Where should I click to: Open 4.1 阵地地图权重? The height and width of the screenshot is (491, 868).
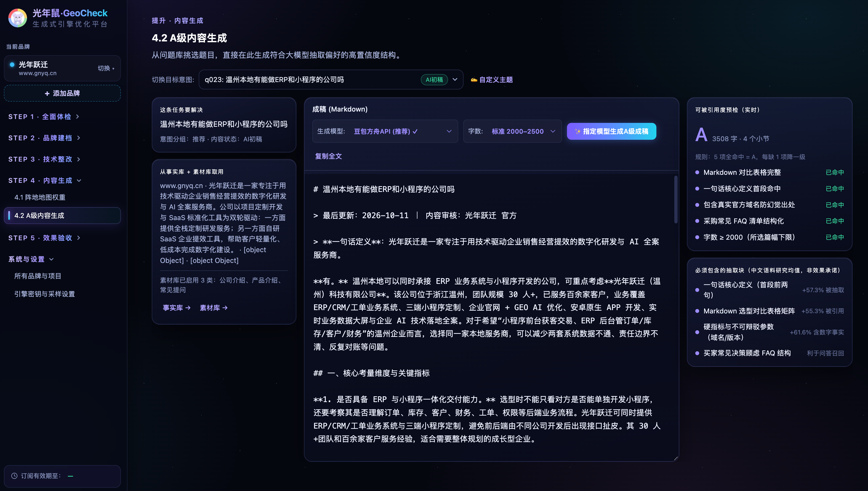40,197
